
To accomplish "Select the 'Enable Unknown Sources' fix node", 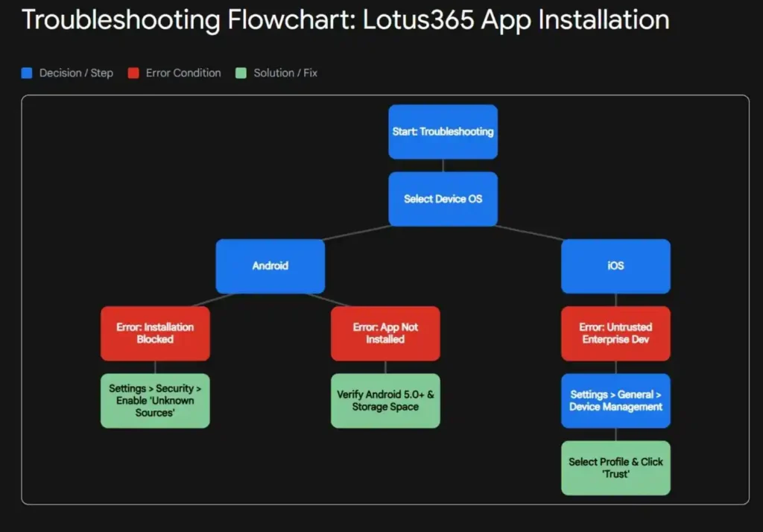I will tap(155, 401).
